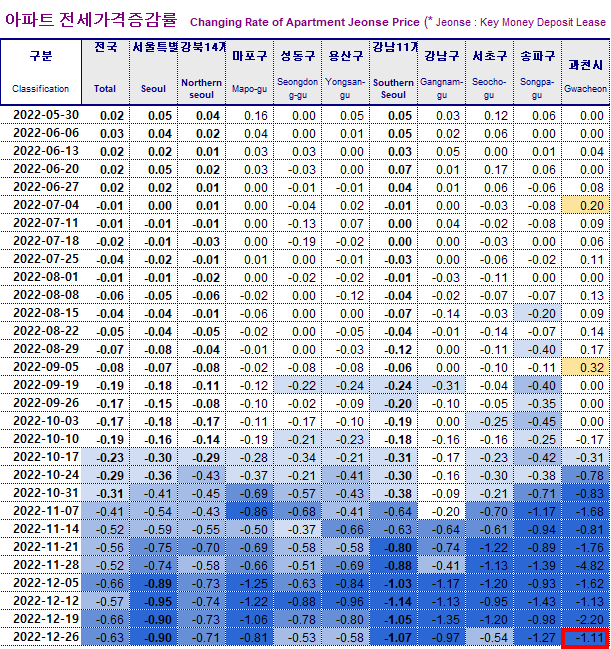Click Seoul value -0.95 on 2022-12-12

pos(154,601)
